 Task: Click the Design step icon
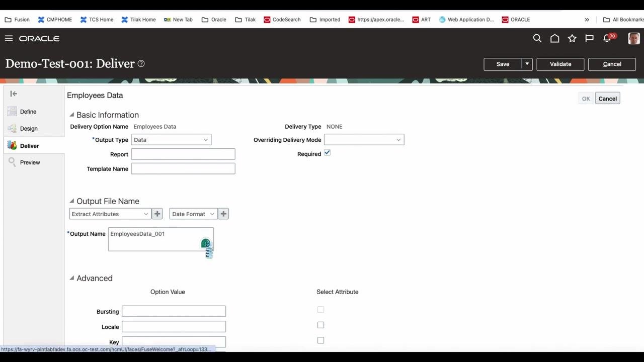12,128
